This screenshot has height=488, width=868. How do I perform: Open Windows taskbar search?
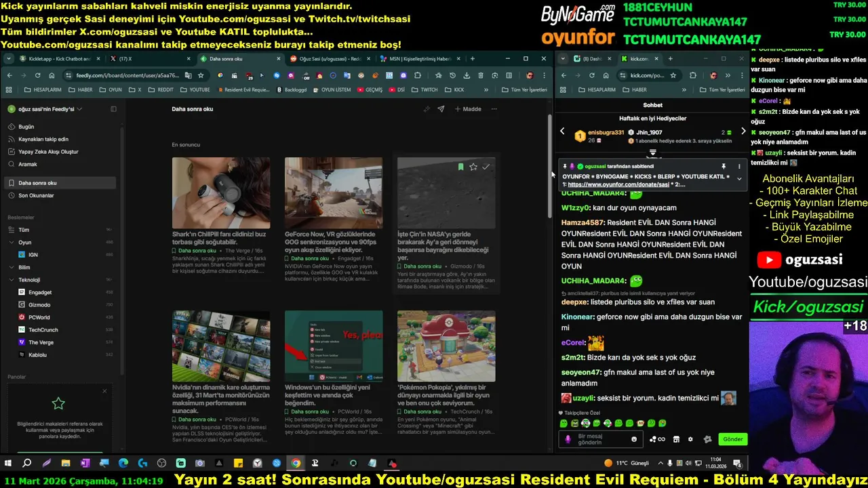[27, 464]
